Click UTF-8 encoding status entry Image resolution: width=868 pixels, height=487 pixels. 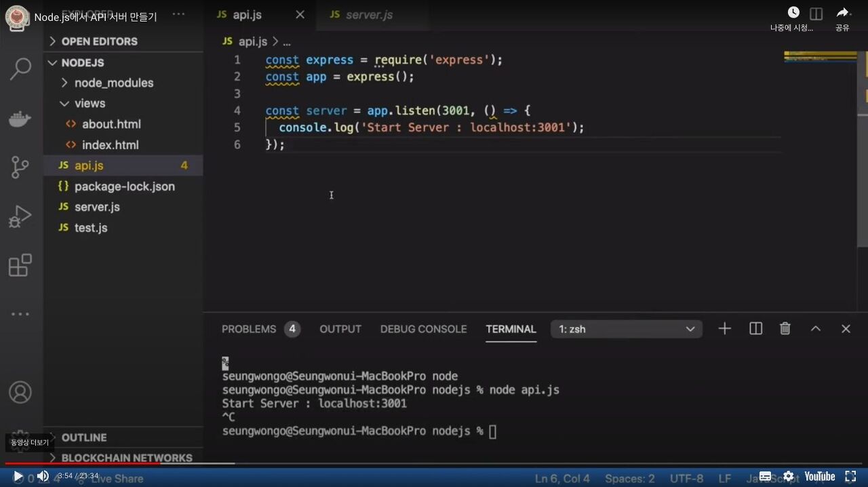point(686,478)
